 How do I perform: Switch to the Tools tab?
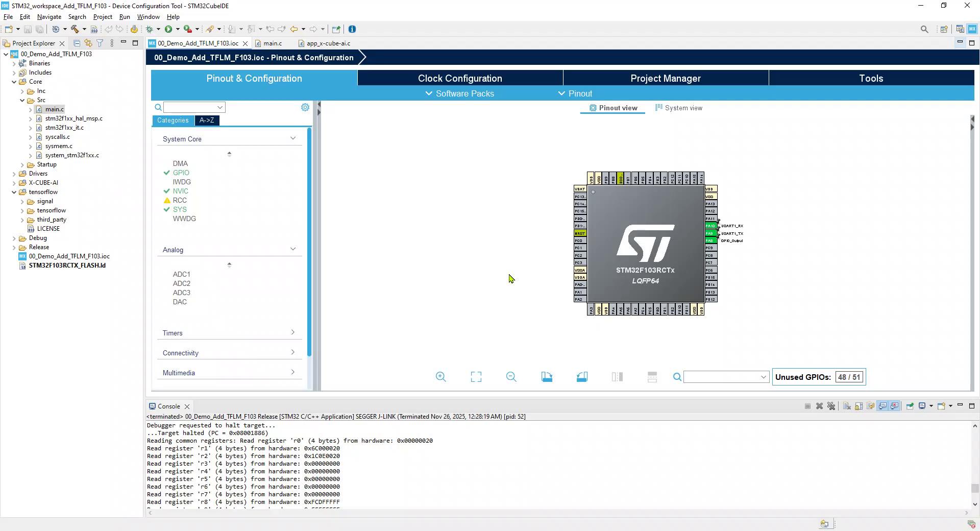click(x=871, y=78)
